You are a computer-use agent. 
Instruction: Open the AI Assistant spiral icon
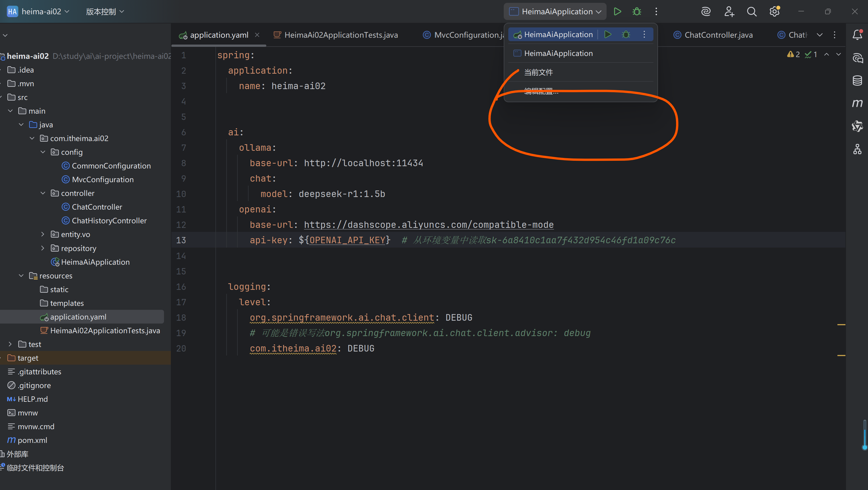click(x=706, y=12)
